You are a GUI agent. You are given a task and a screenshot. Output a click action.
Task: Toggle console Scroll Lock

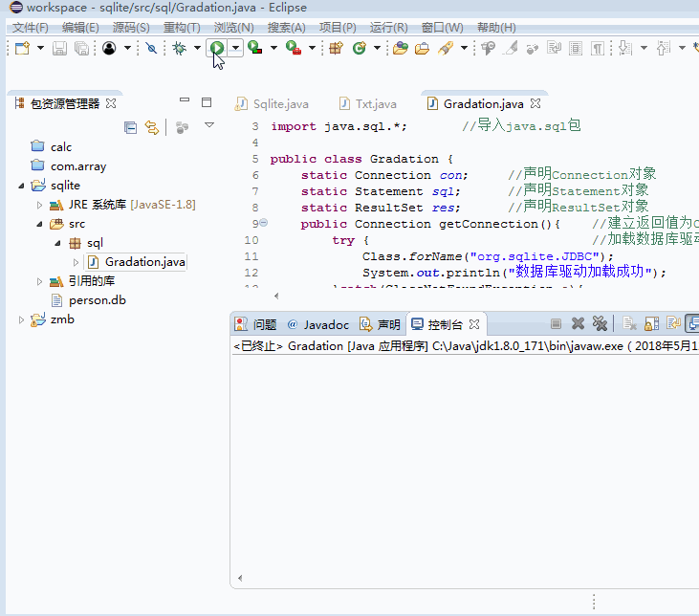click(651, 324)
